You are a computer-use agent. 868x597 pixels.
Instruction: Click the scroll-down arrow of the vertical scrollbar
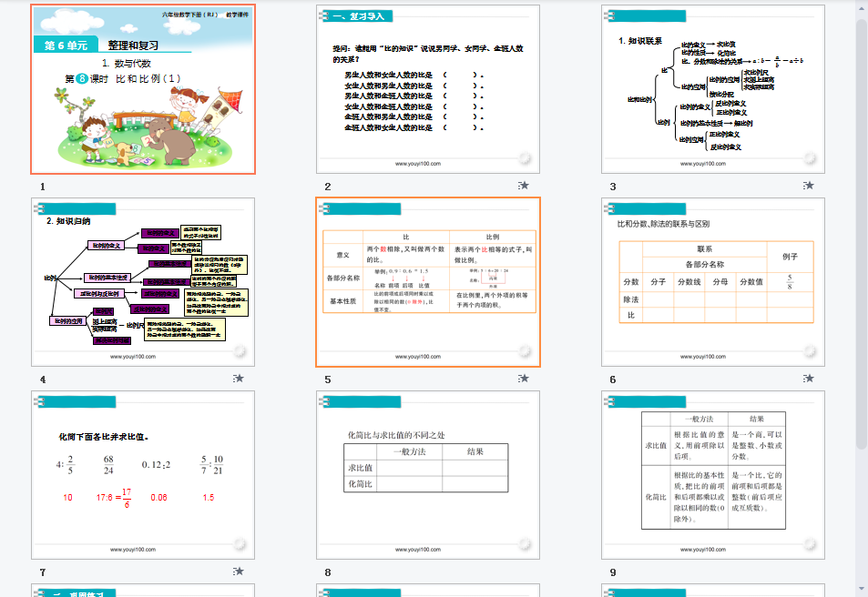pos(862,590)
